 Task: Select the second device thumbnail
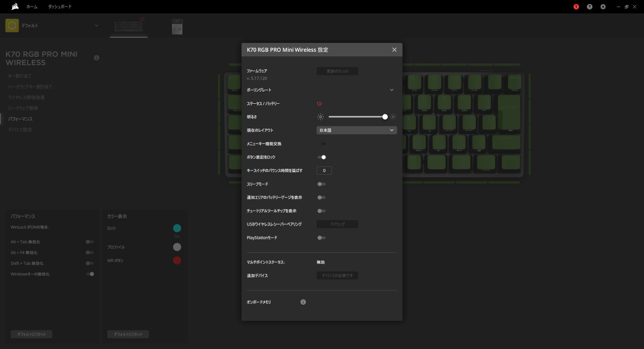[x=177, y=27]
